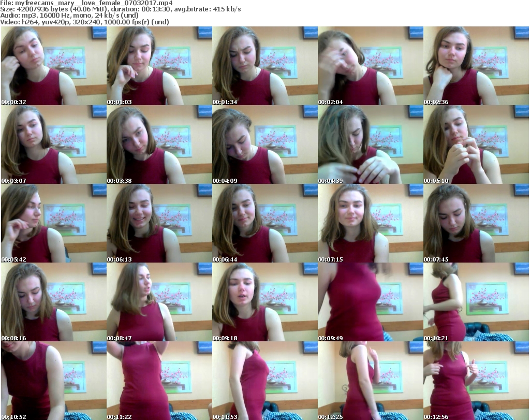The width and height of the screenshot is (530, 420).
Task: Click the frame timestamped 00:12:25
Action: tap(371, 381)
